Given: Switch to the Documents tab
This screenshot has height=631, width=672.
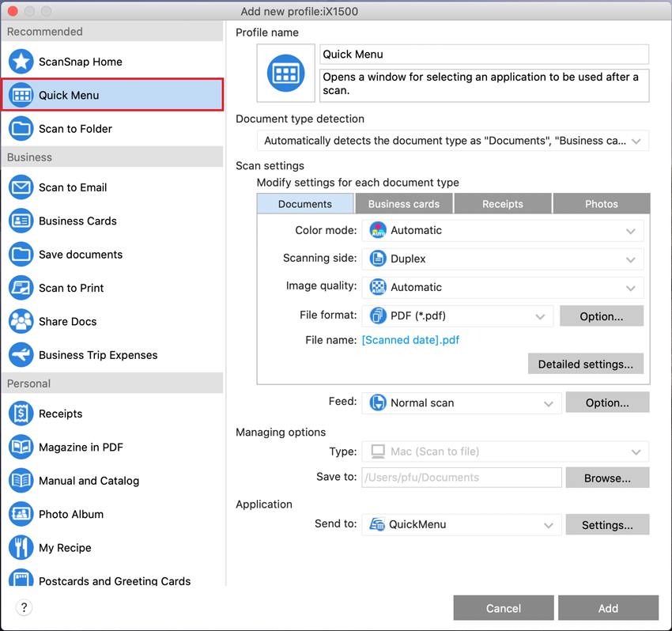Looking at the screenshot, I should (305, 204).
